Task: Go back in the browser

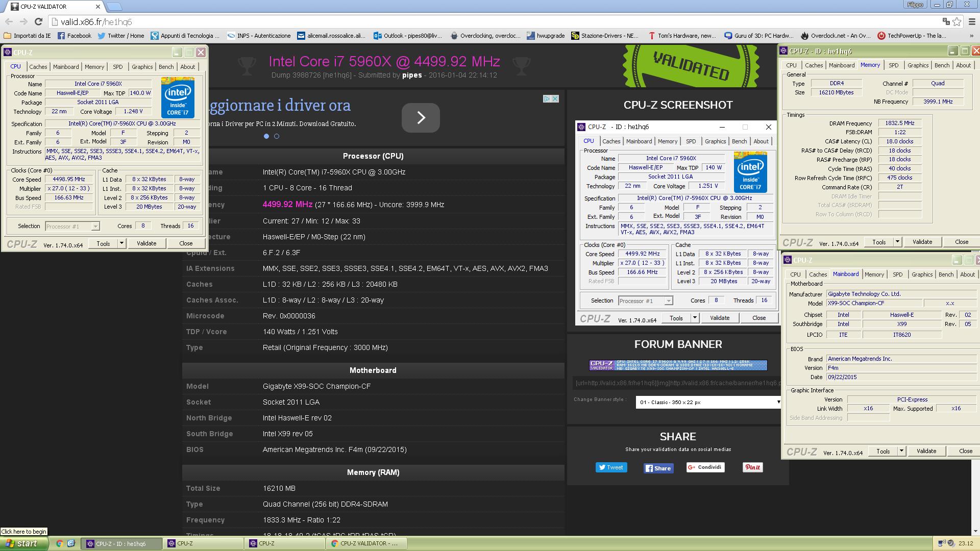Action: (x=9, y=21)
